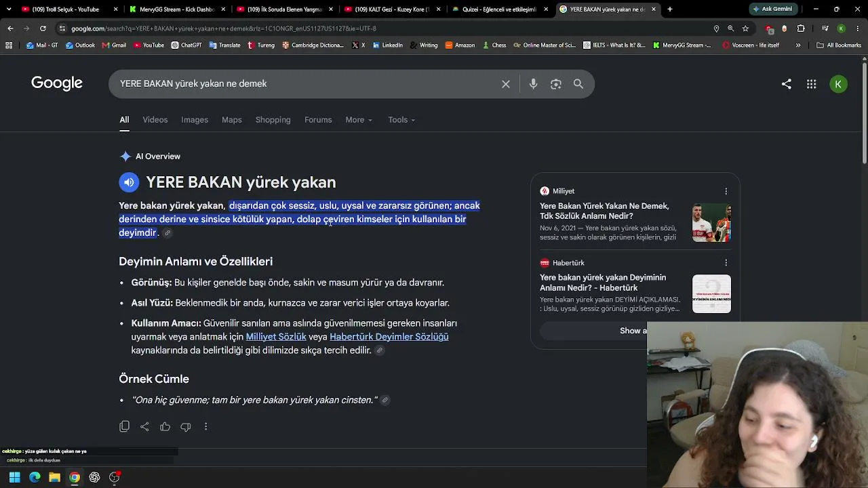The image size is (868, 488).
Task: Show more bookmarks with the overflow chevron
Action: click(798, 45)
